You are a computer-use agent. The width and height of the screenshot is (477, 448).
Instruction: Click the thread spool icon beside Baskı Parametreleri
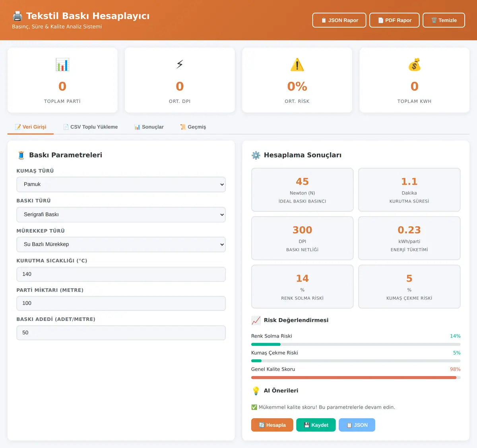pos(21,155)
